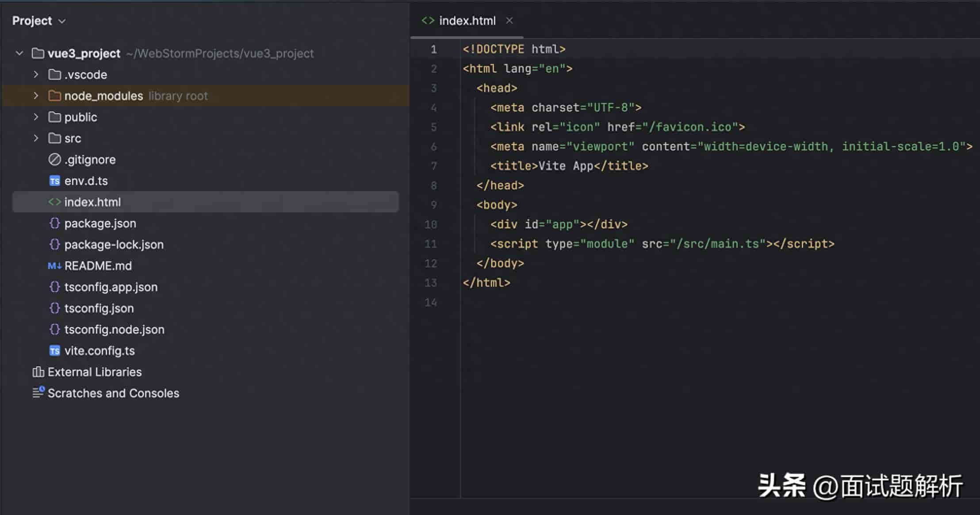Click the vue3_project folder icon
Screen dimensions: 980x515
(38, 54)
